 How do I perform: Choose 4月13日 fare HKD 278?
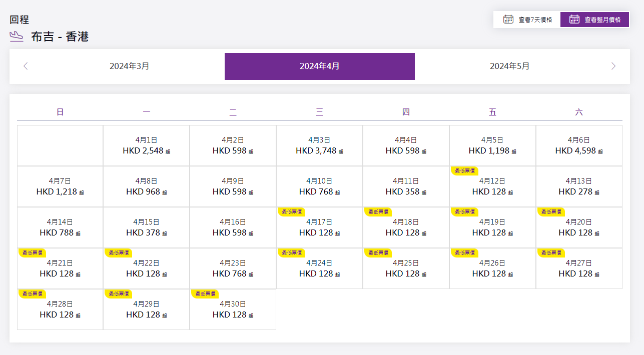tap(579, 186)
